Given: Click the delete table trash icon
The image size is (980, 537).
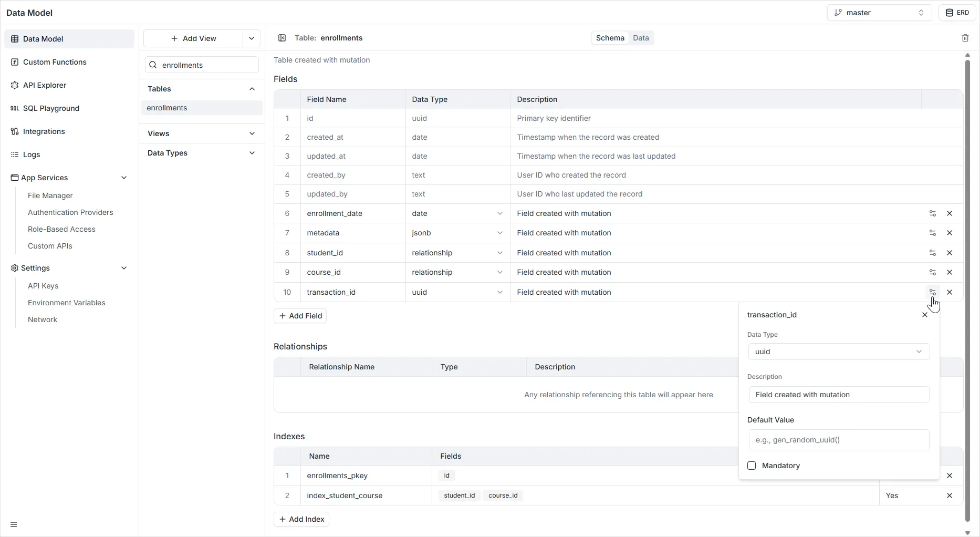Looking at the screenshot, I should pyautogui.click(x=965, y=38).
